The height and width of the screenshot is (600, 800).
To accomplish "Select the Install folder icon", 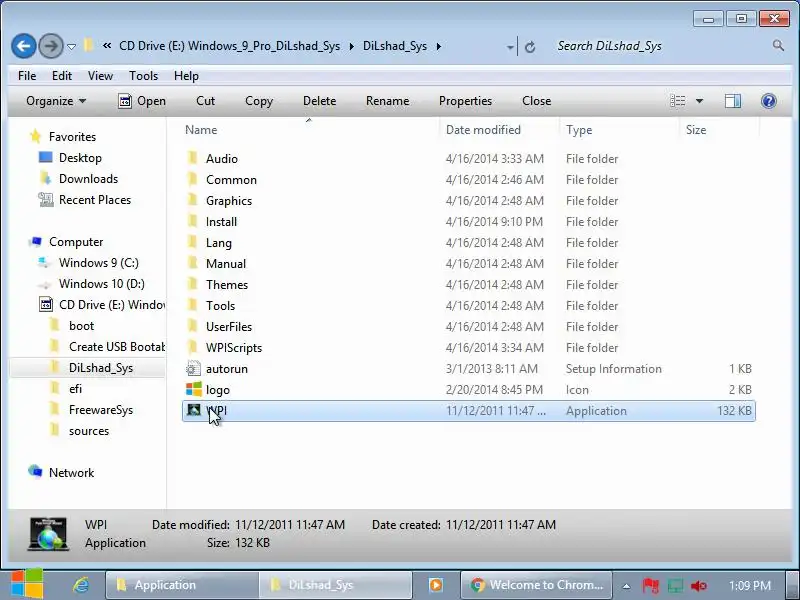I will (193, 221).
